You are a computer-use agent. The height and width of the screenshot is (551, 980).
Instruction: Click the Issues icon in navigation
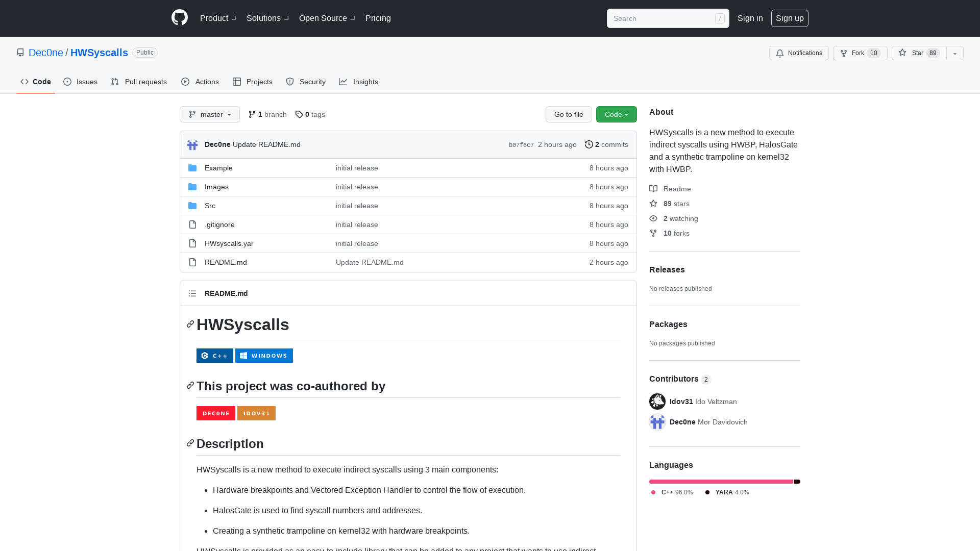(68, 82)
